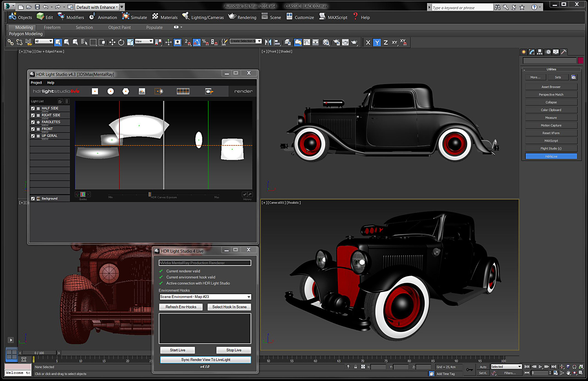Uncheck the HALF SIDE light checkbox

tap(33, 108)
